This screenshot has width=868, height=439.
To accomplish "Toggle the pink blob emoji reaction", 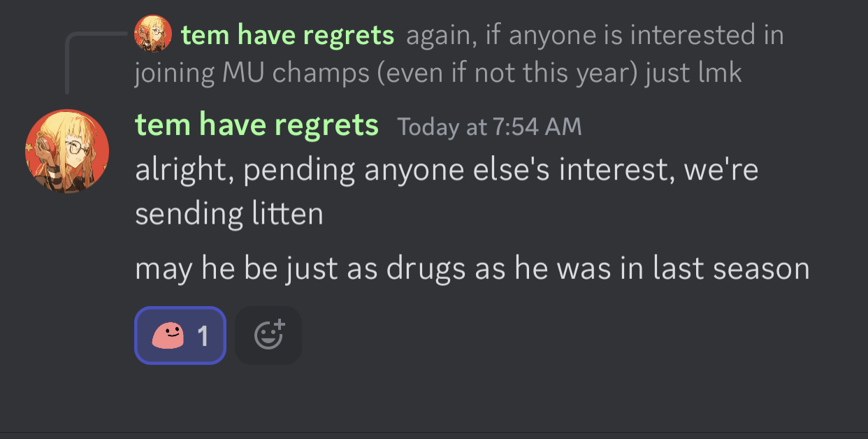I will (x=180, y=336).
